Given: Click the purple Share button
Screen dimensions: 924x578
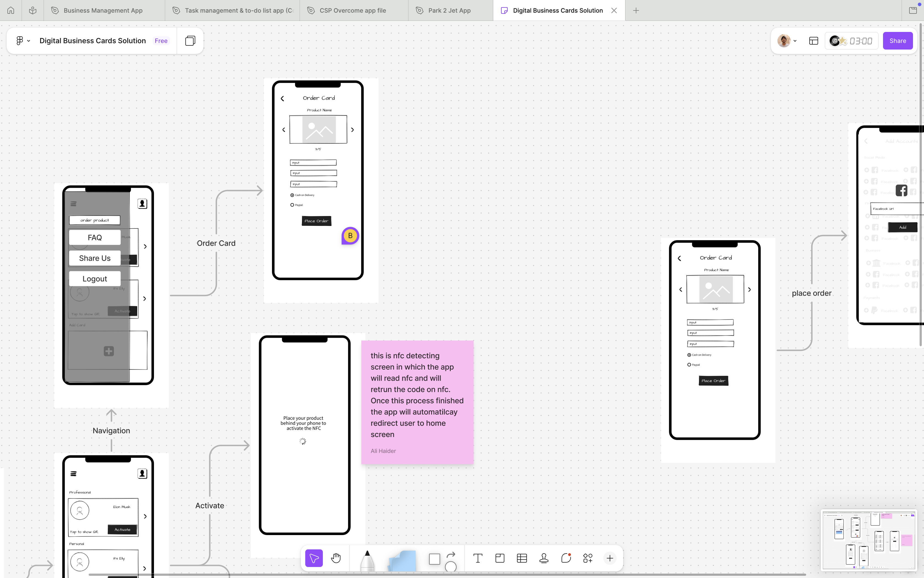Looking at the screenshot, I should tap(898, 40).
